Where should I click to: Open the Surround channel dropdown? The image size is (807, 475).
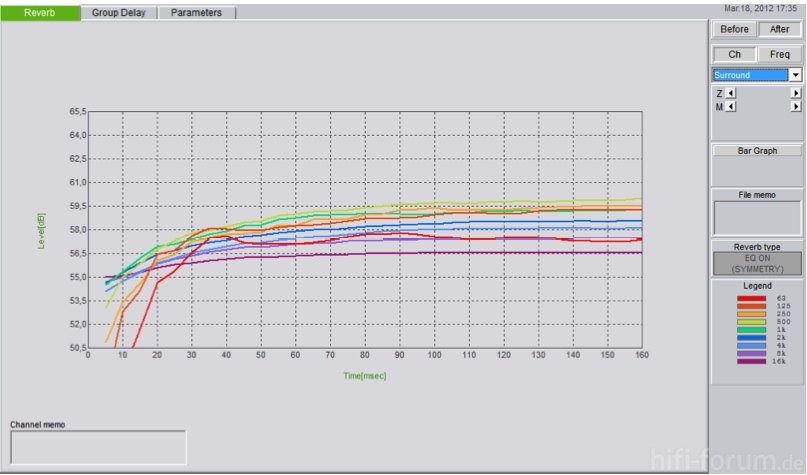(x=796, y=75)
